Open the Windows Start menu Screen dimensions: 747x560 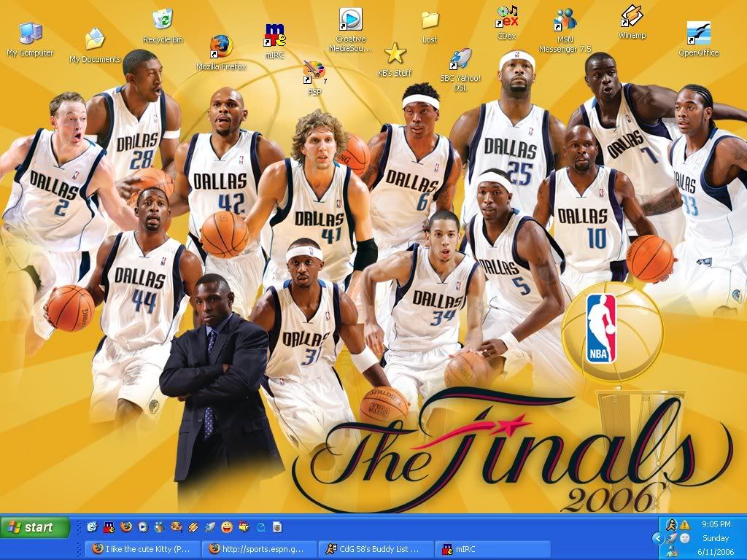35,527
